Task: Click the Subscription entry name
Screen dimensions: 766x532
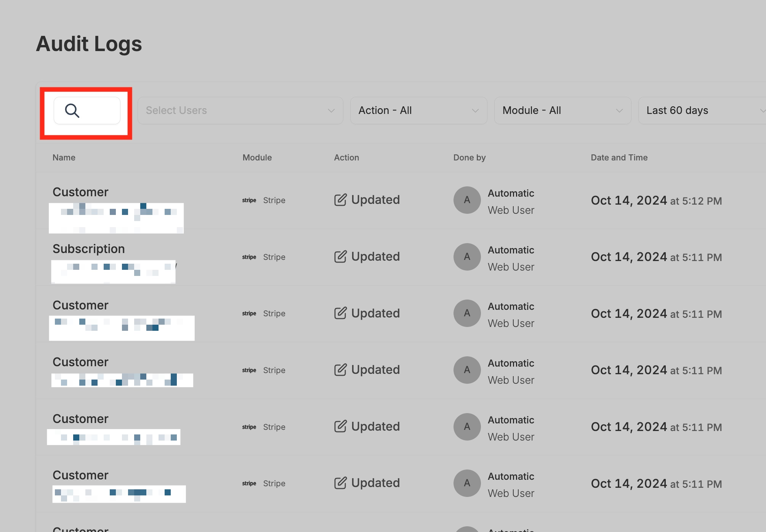Action: 89,249
